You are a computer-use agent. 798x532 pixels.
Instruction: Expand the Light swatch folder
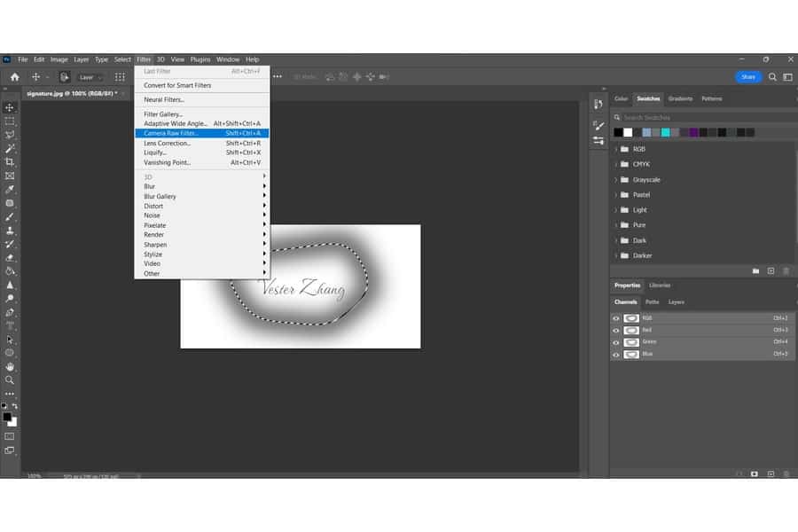click(x=616, y=210)
